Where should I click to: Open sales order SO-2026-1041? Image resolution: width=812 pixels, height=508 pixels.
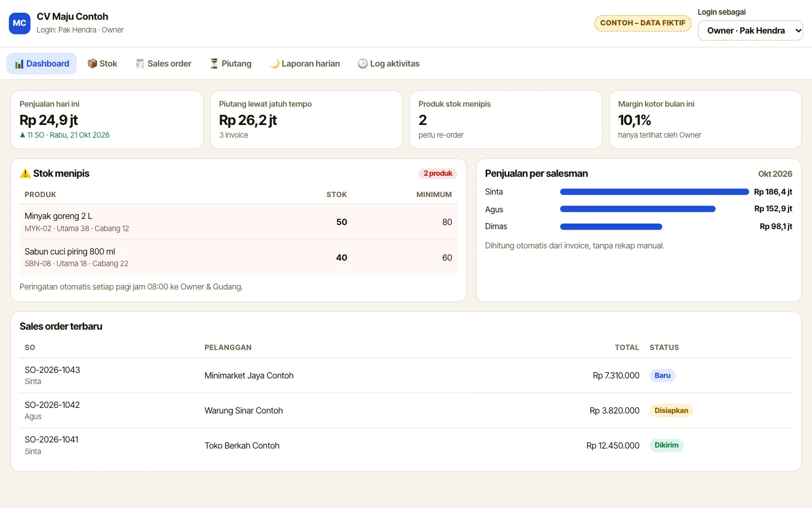pos(52,439)
